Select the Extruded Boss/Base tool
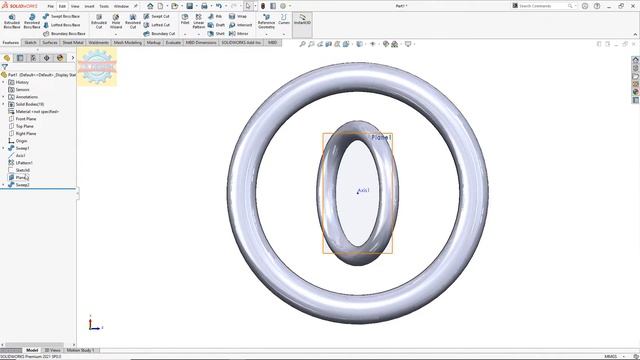This screenshot has height=360, width=640. click(12, 21)
